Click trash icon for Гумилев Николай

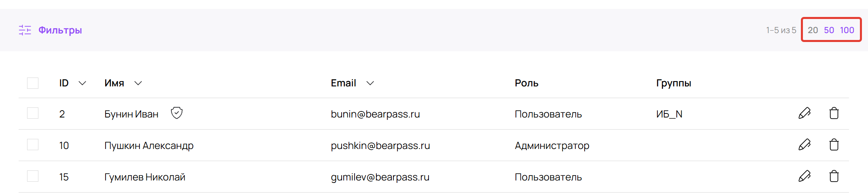coord(834,176)
